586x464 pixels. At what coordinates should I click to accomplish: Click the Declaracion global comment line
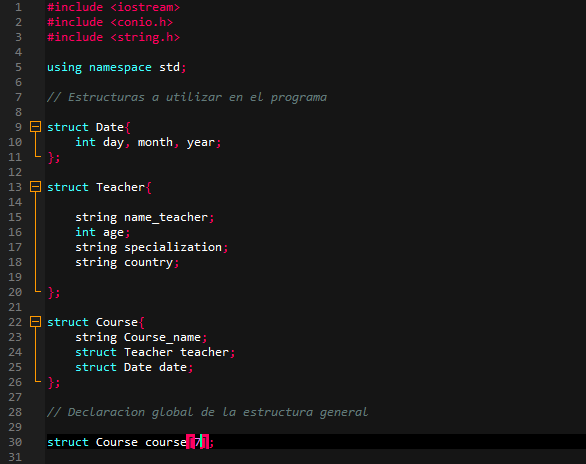(207, 412)
